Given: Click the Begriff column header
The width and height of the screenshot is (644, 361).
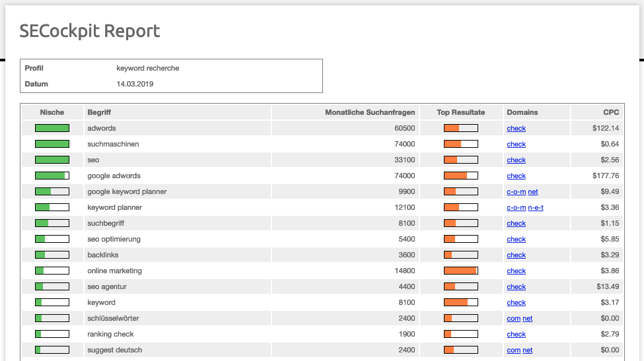Looking at the screenshot, I should pos(100,112).
